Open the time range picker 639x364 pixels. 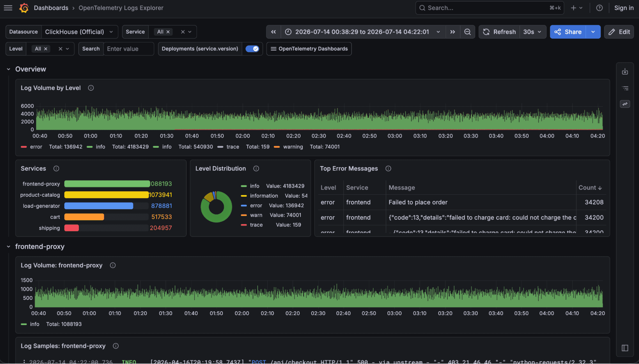363,32
